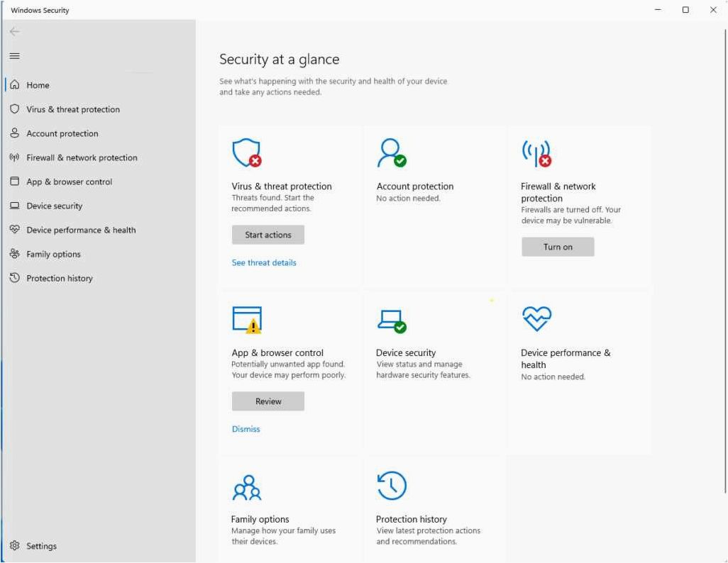Click the Turn on firewall button
The width and height of the screenshot is (728, 563).
coord(558,247)
